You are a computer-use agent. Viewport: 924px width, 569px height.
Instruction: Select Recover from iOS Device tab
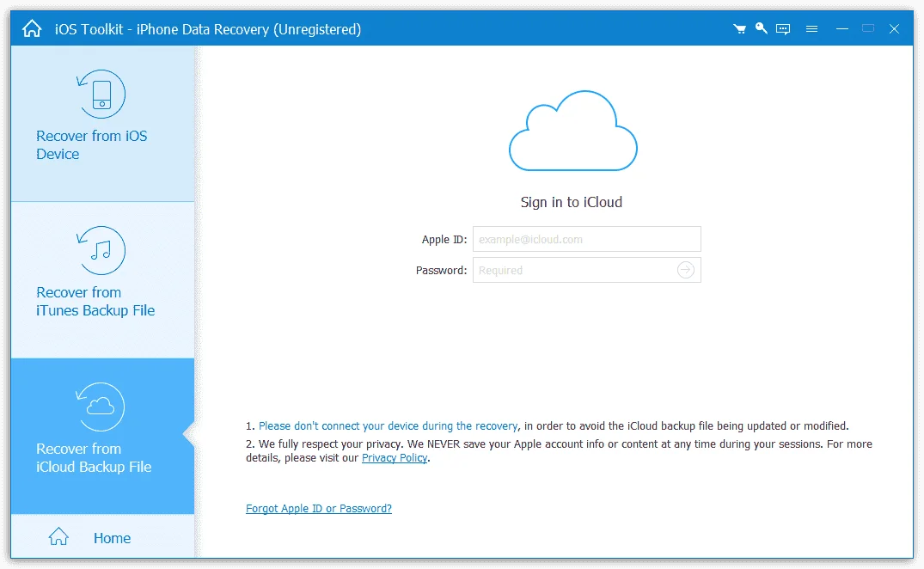[x=102, y=124]
